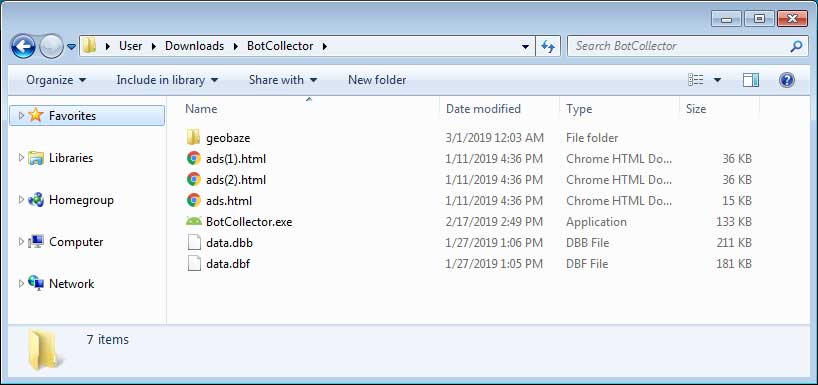Open the Share with menu
Viewport: 818px width, 385px height.
(x=283, y=80)
